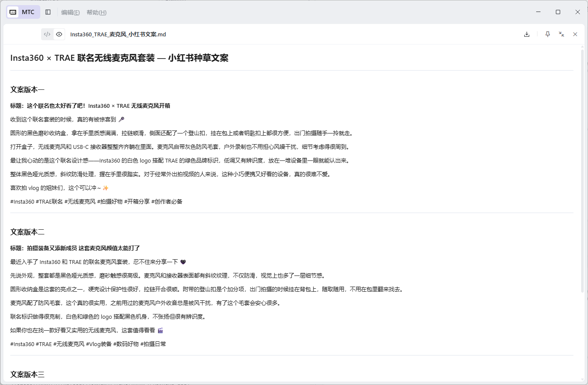The image size is (588, 385).
Task: Click the paragraph starting '最让我心动的是'
Action: (181, 160)
